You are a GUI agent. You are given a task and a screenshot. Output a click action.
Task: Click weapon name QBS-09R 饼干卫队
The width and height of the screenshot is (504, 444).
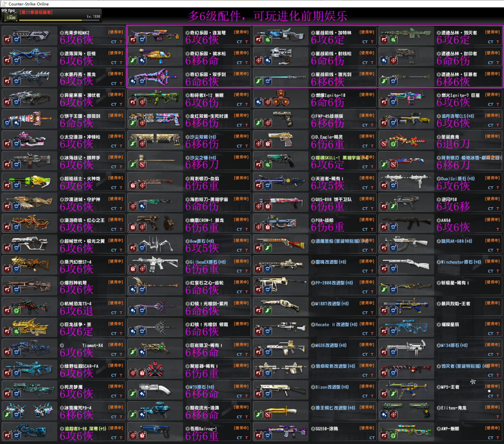click(333, 199)
